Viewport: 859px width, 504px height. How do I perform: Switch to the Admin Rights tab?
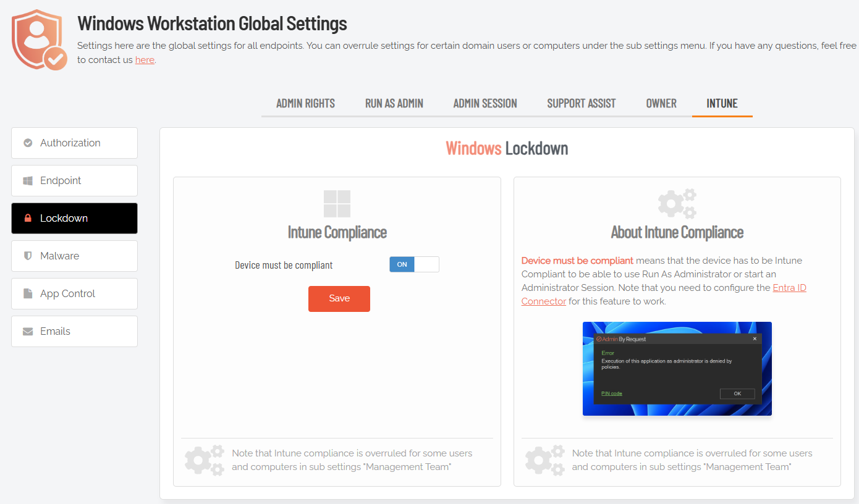pyautogui.click(x=305, y=104)
